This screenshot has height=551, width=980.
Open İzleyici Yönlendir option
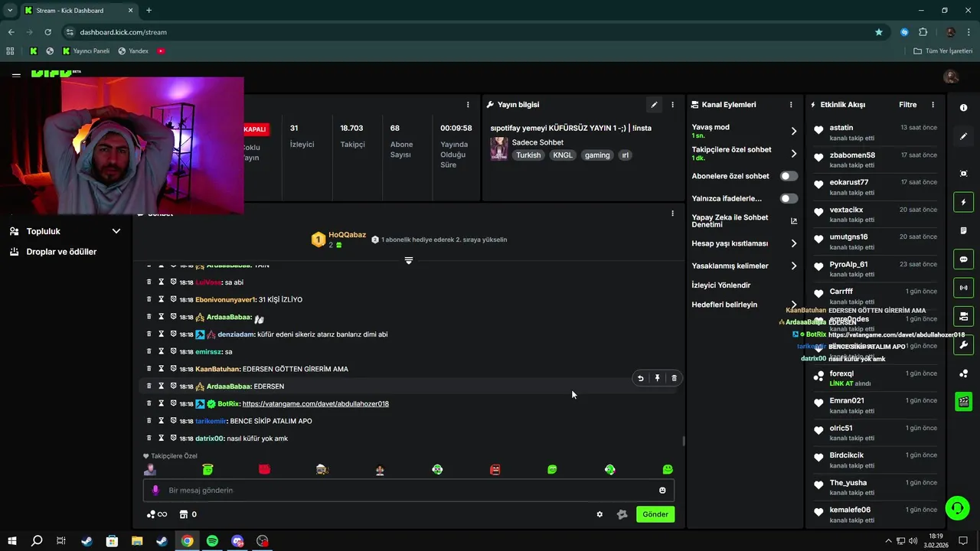pyautogui.click(x=720, y=285)
